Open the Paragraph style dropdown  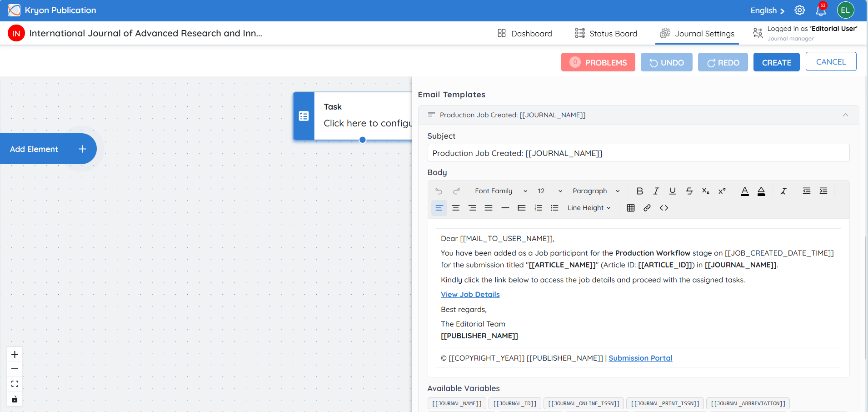[x=596, y=191]
